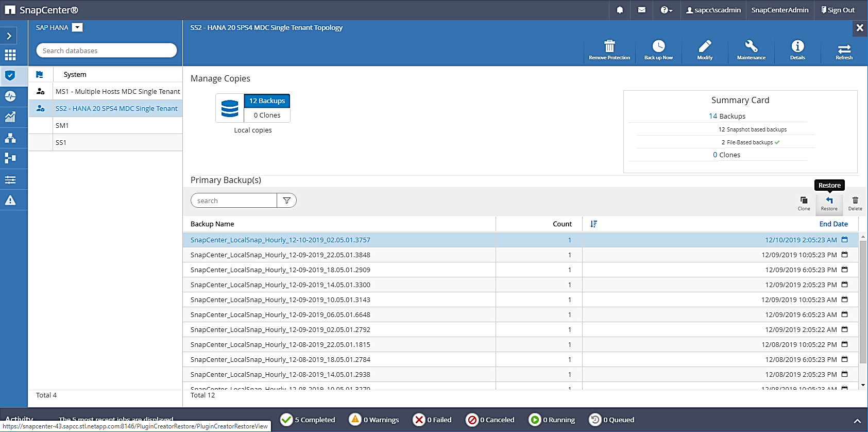
Task: Select the 12 Backups tab
Action: tap(267, 101)
